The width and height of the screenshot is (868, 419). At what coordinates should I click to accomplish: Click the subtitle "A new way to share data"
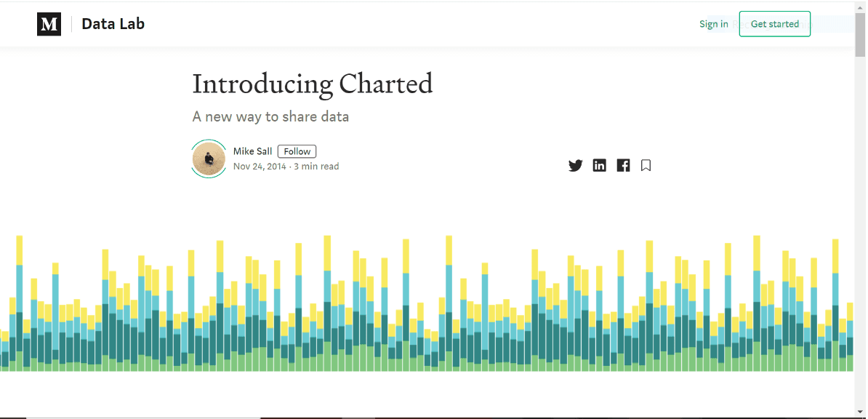click(270, 116)
